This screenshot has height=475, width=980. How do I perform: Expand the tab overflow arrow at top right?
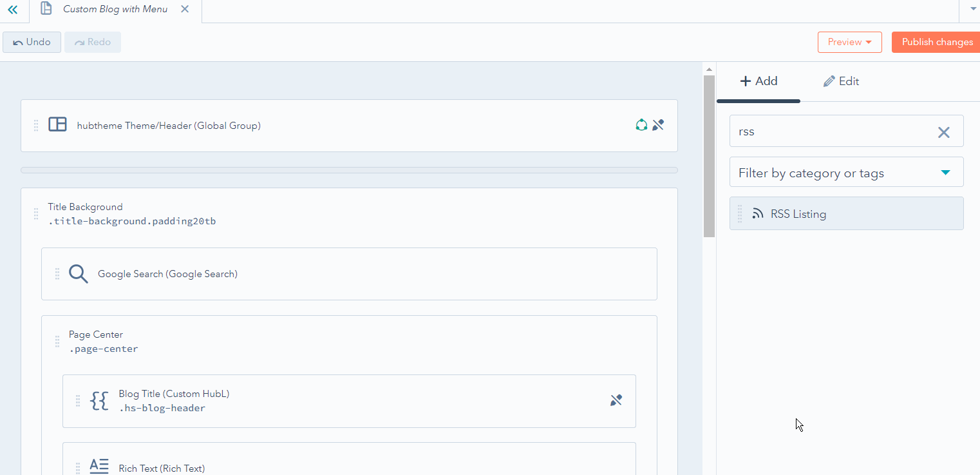tap(972, 9)
